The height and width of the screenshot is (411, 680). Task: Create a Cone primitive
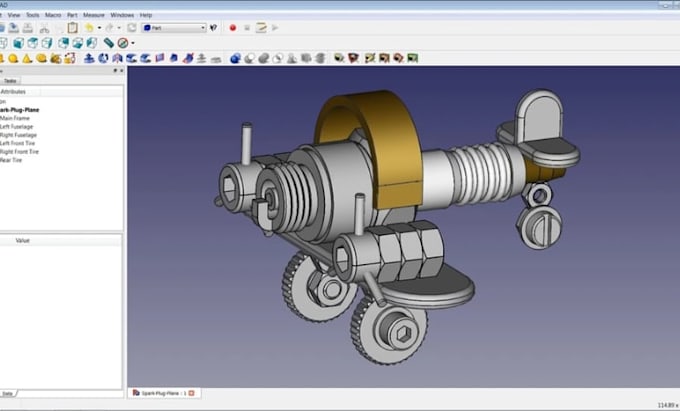[x=27, y=58]
